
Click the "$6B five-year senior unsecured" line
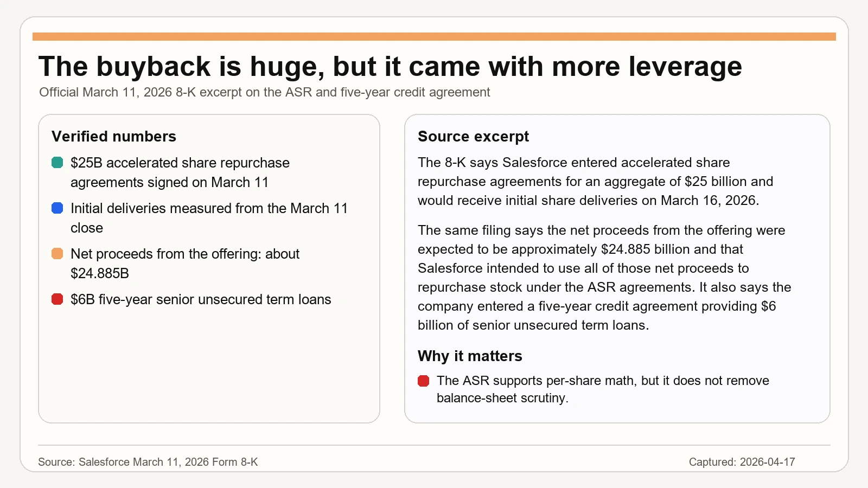coord(201,299)
